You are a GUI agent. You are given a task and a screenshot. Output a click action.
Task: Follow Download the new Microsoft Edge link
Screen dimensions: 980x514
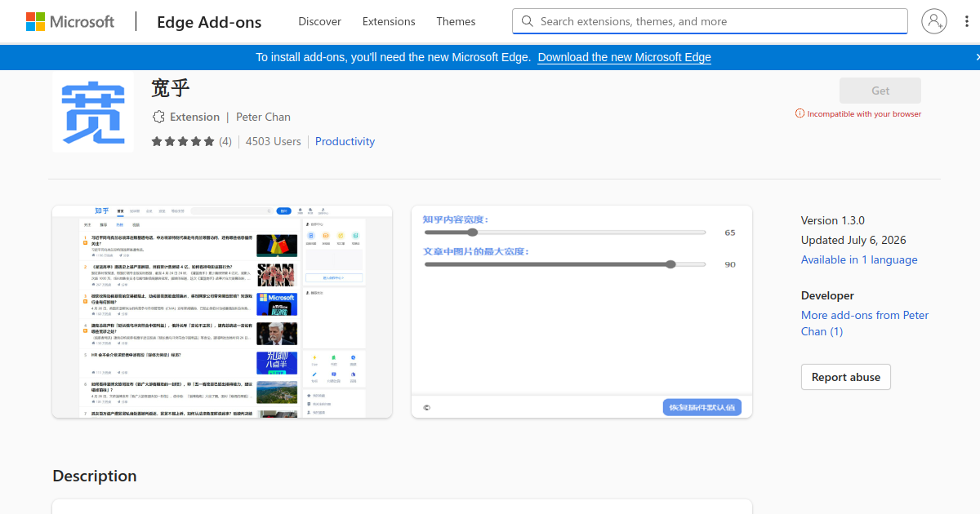[624, 57]
